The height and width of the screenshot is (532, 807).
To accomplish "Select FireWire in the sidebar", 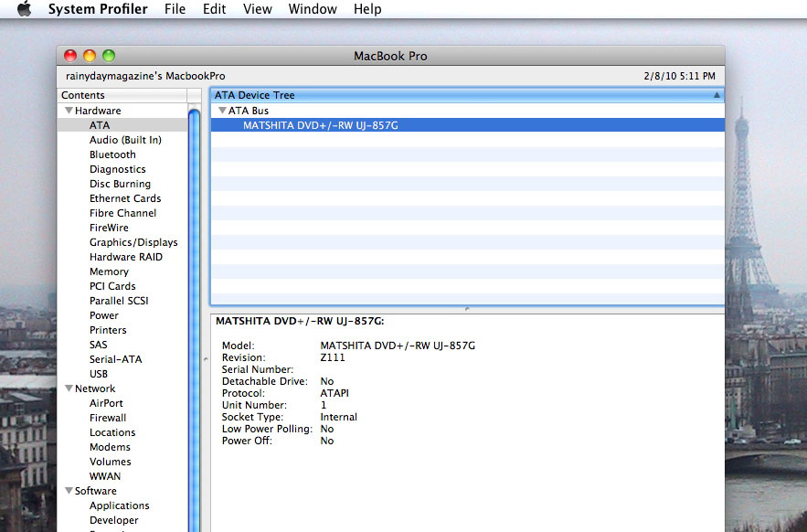I will pyautogui.click(x=109, y=228).
